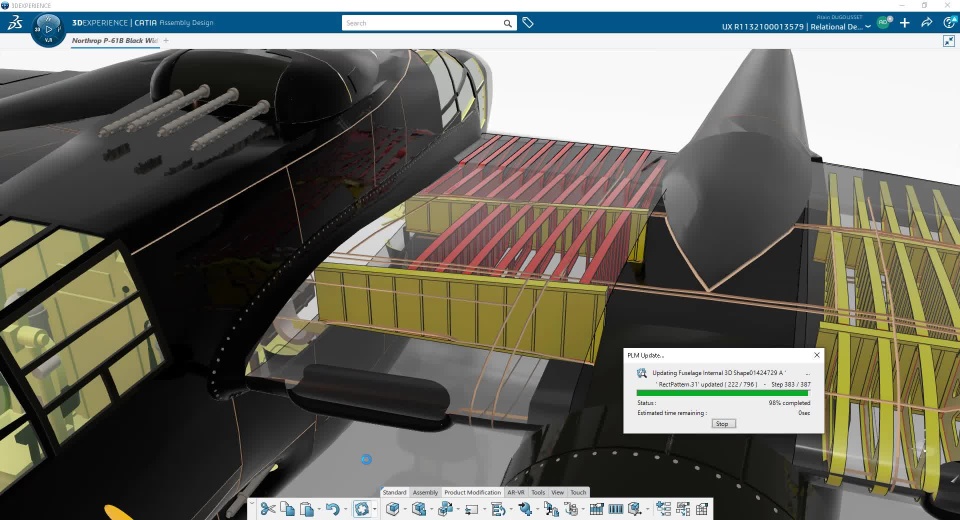Select the Northrop P-61B Black Widow tab
This screenshot has height=520, width=960.
114,40
